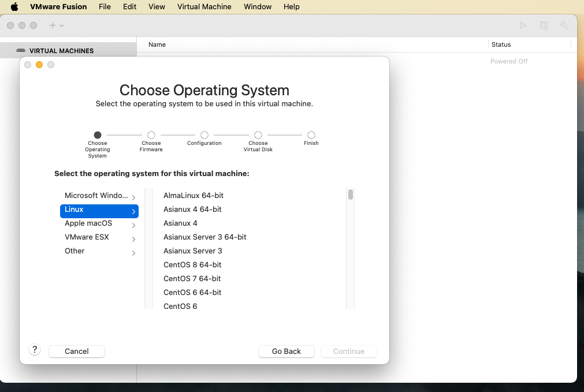Screen dimensions: 584x392
Task: Expand the VMware ESX chevron
Action: (133, 239)
